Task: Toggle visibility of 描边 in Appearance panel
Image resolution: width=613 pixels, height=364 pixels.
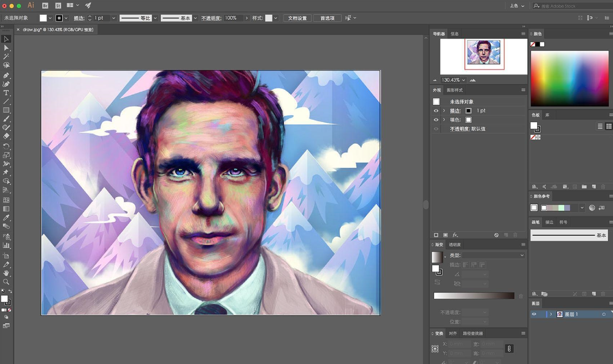Action: click(x=436, y=110)
